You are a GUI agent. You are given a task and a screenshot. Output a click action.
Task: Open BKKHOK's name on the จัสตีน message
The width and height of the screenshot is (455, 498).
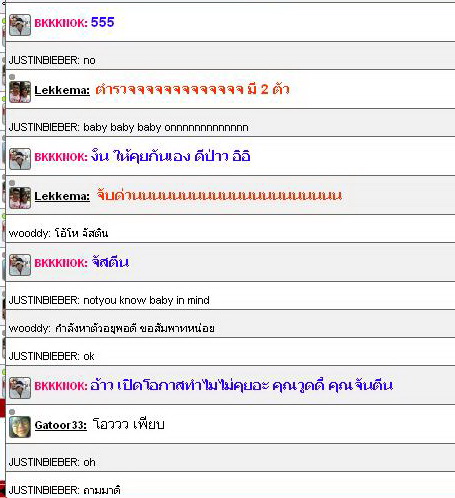tap(61, 263)
